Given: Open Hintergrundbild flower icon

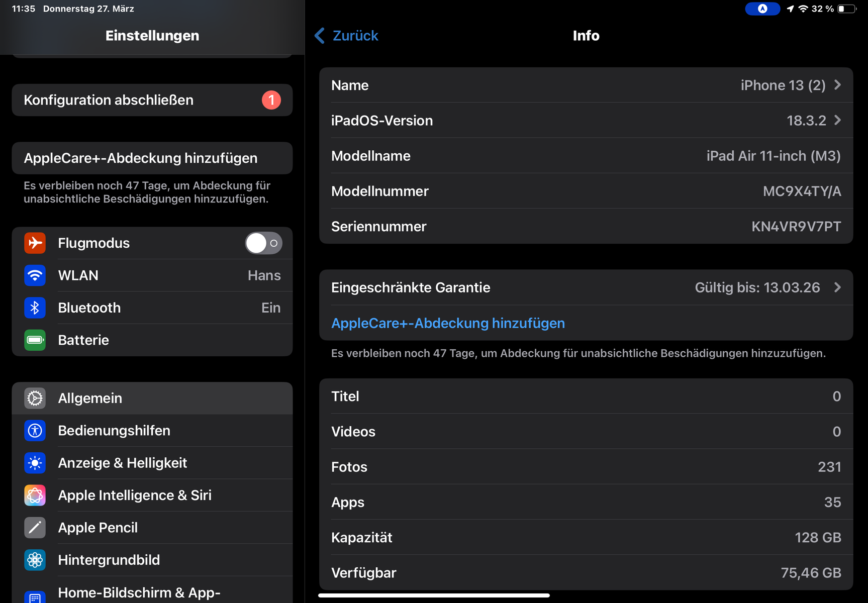Looking at the screenshot, I should 35,560.
